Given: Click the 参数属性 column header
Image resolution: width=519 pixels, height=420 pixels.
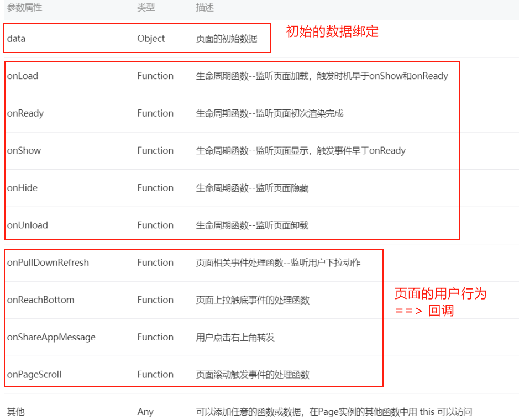Looking at the screenshot, I should point(24,8).
